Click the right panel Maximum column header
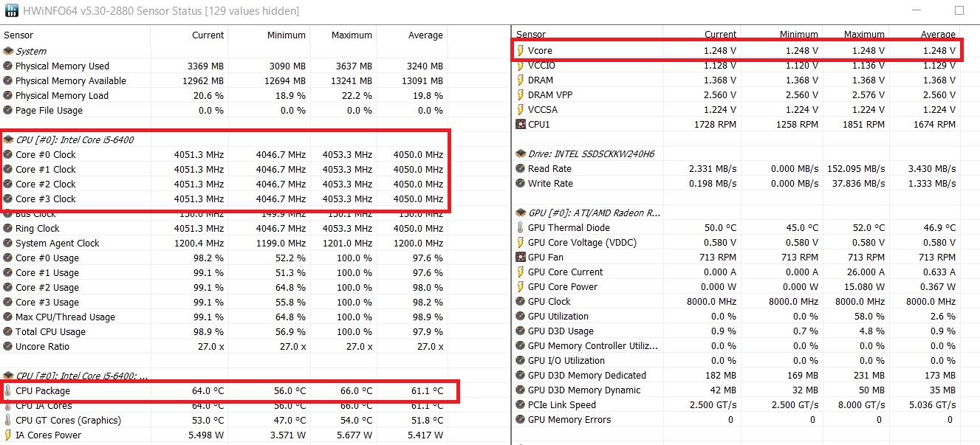 (855, 34)
